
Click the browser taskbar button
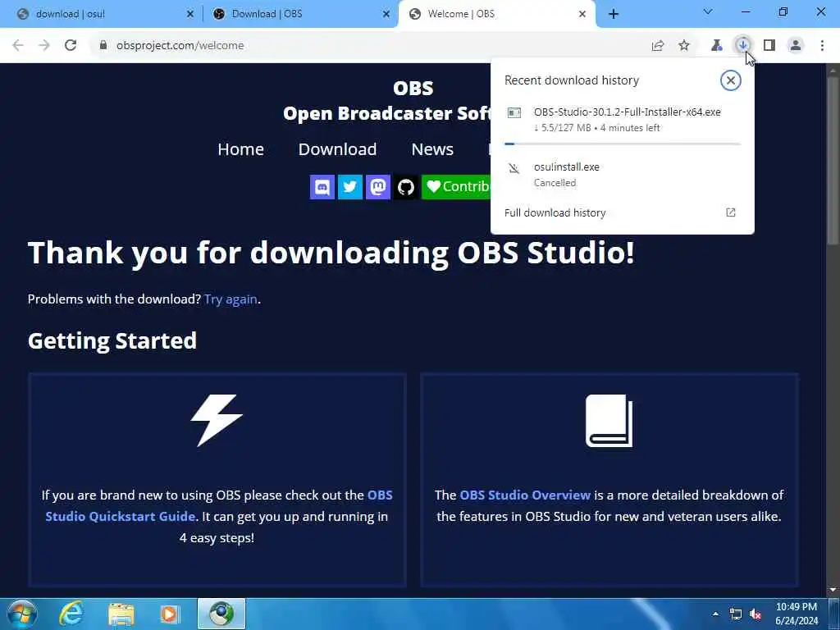coord(221,614)
